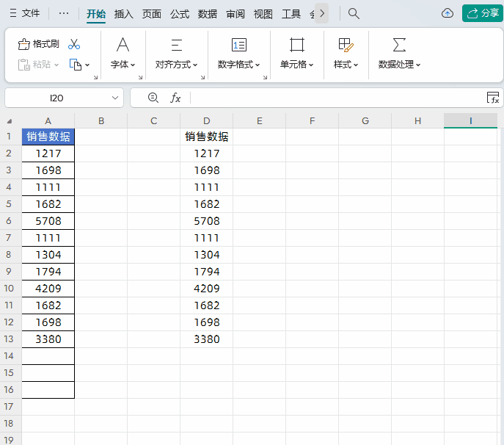Click the 粘贴 paste button
Image resolution: width=504 pixels, height=445 pixels.
[34, 65]
